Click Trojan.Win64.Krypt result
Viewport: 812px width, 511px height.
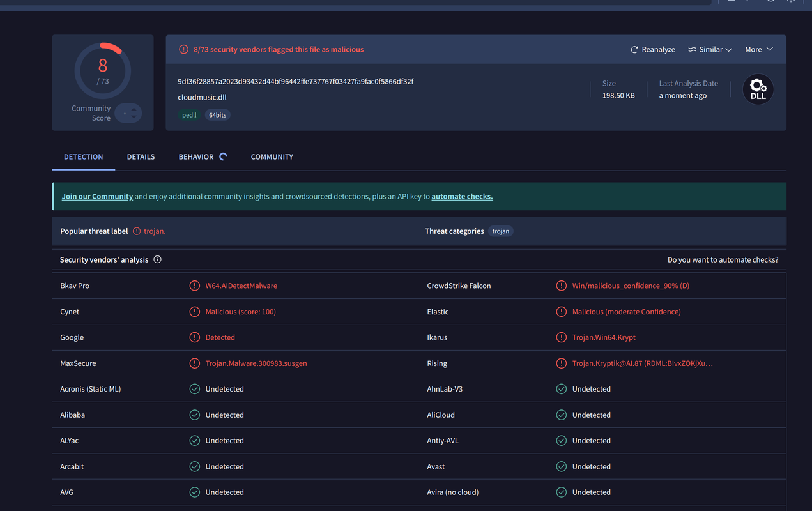coord(604,337)
